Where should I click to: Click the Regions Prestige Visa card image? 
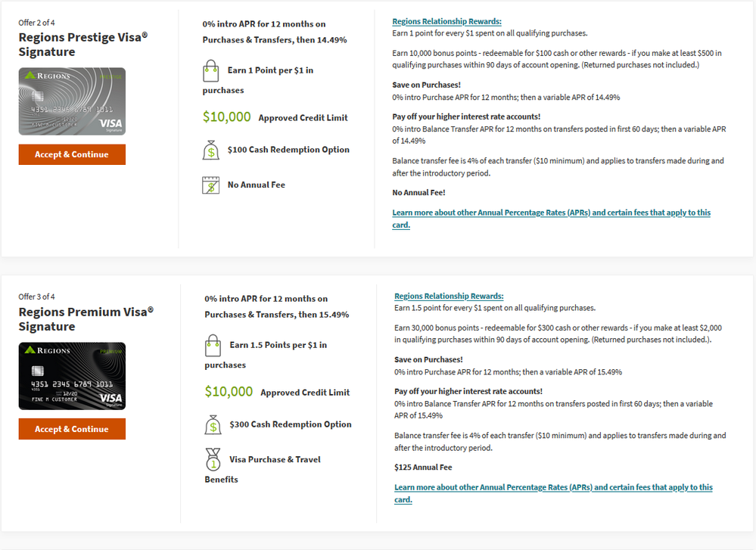[x=72, y=101]
